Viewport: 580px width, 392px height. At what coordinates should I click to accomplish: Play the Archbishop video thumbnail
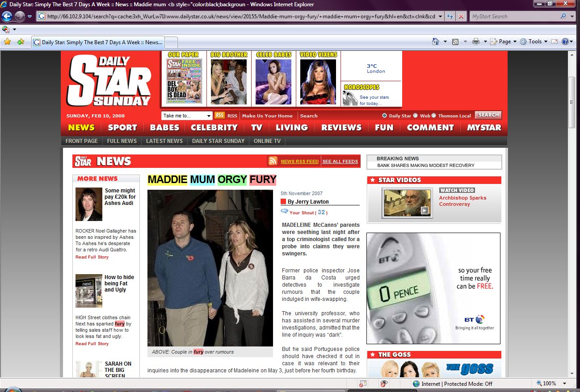(x=407, y=203)
